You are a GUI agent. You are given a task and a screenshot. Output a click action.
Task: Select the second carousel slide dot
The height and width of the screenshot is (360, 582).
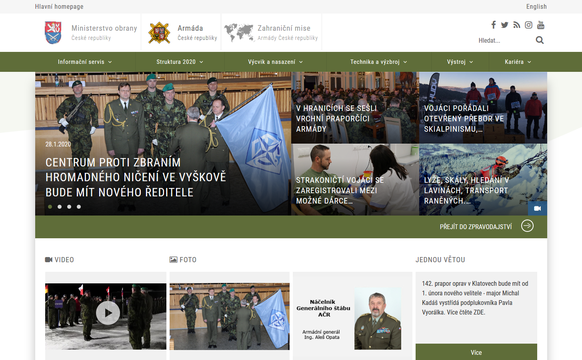(60, 207)
